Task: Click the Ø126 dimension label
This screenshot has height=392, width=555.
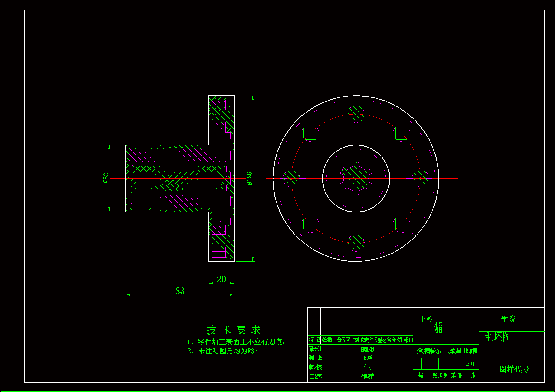Action: pyautogui.click(x=249, y=179)
